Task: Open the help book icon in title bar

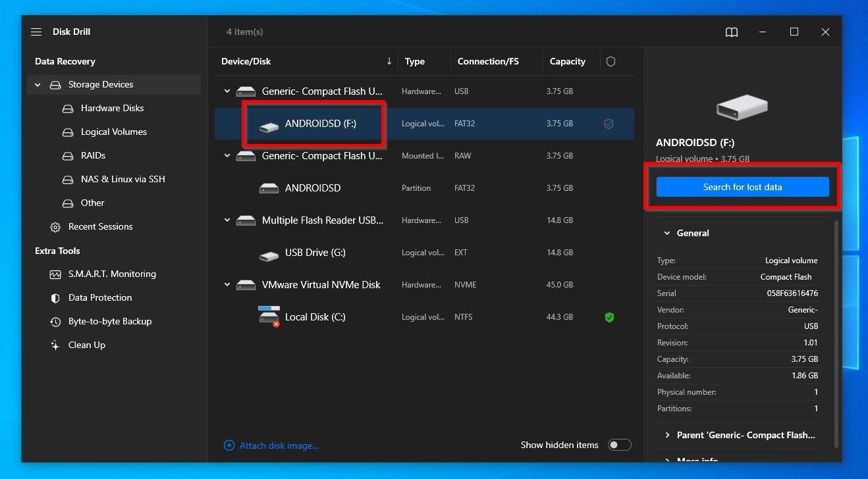Action: [x=732, y=32]
